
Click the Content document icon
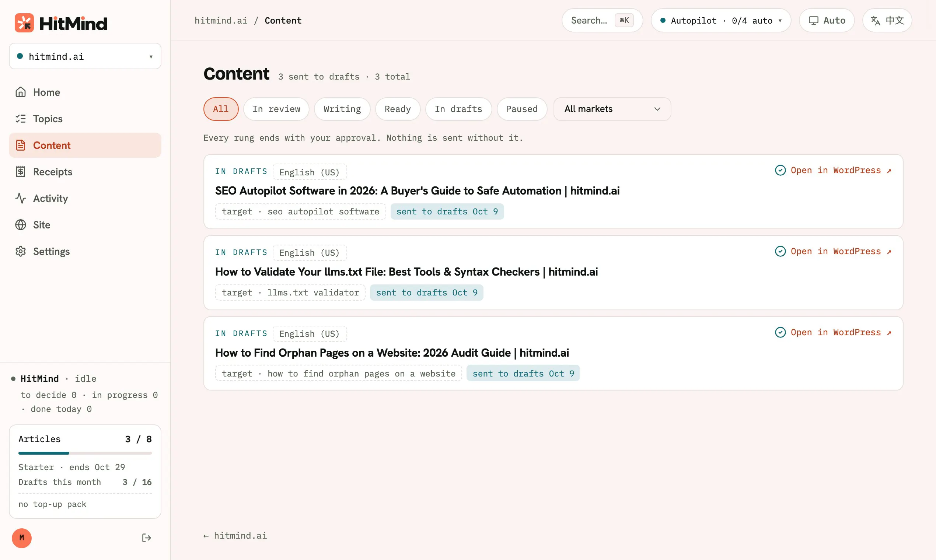click(x=21, y=145)
